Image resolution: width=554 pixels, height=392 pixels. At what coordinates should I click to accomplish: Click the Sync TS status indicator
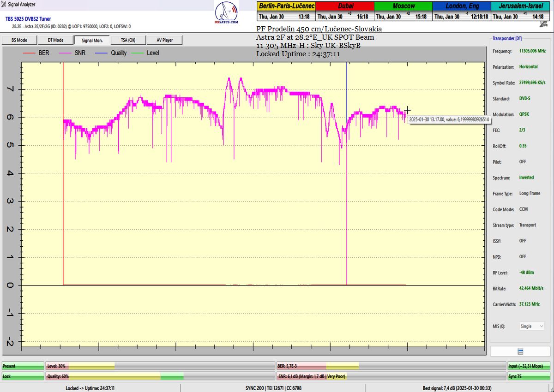[529, 376]
